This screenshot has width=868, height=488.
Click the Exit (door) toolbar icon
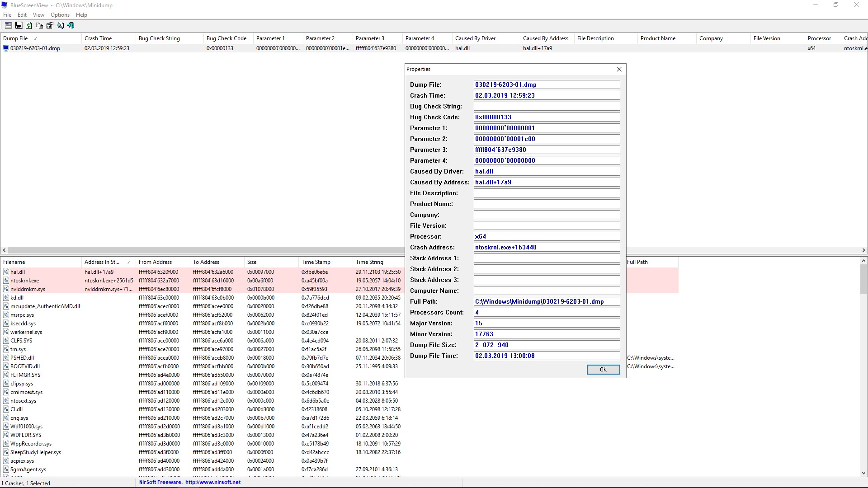click(71, 26)
